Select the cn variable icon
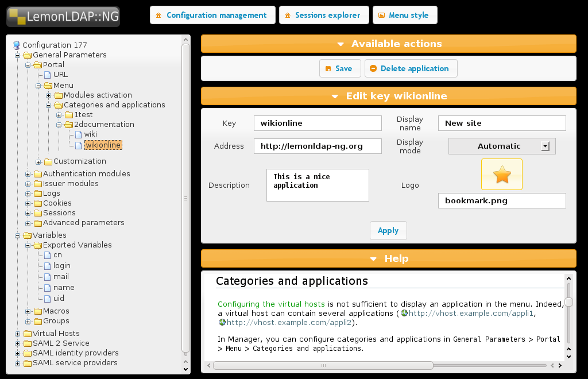 click(x=48, y=256)
